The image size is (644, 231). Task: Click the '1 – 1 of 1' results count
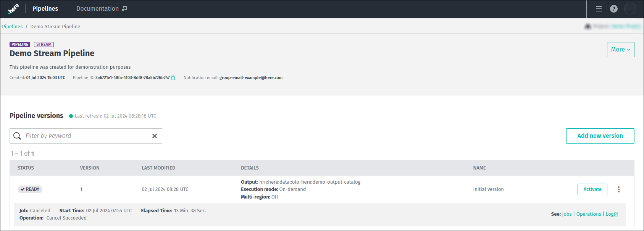22,153
